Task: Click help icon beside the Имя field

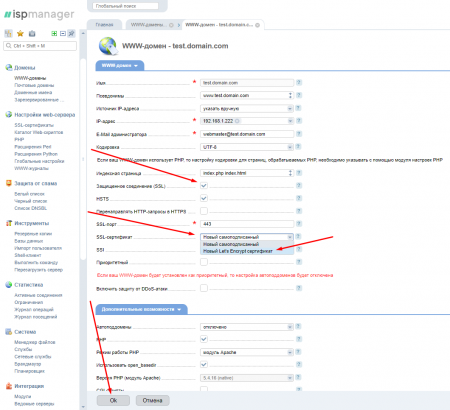Action: (x=299, y=82)
